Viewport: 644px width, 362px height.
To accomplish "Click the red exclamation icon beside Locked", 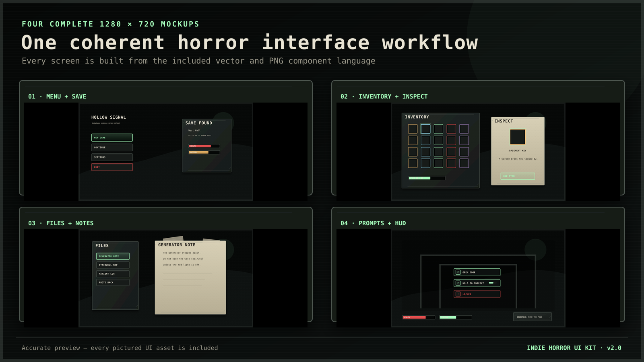I will click(x=458, y=294).
